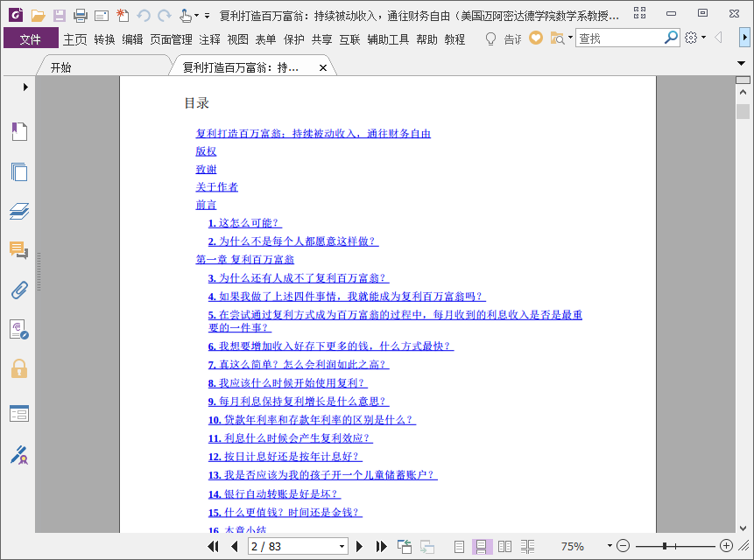Open the 保护 ribbon tab
754x560 pixels.
293,39
